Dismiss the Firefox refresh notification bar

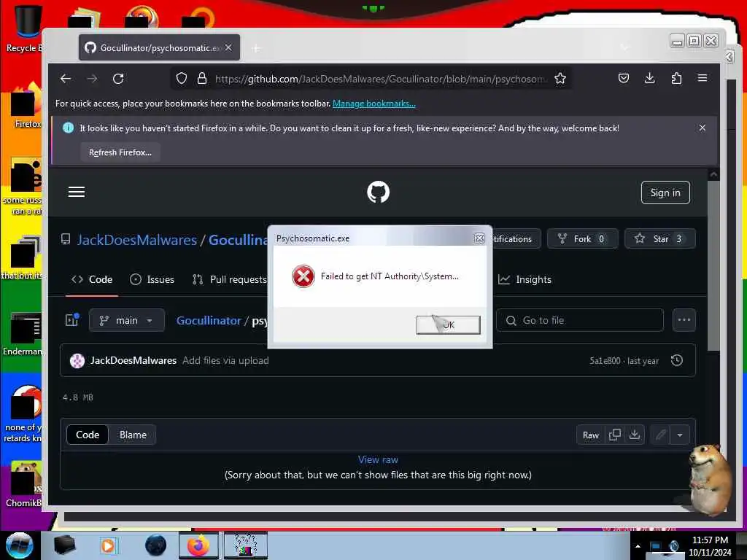703,128
